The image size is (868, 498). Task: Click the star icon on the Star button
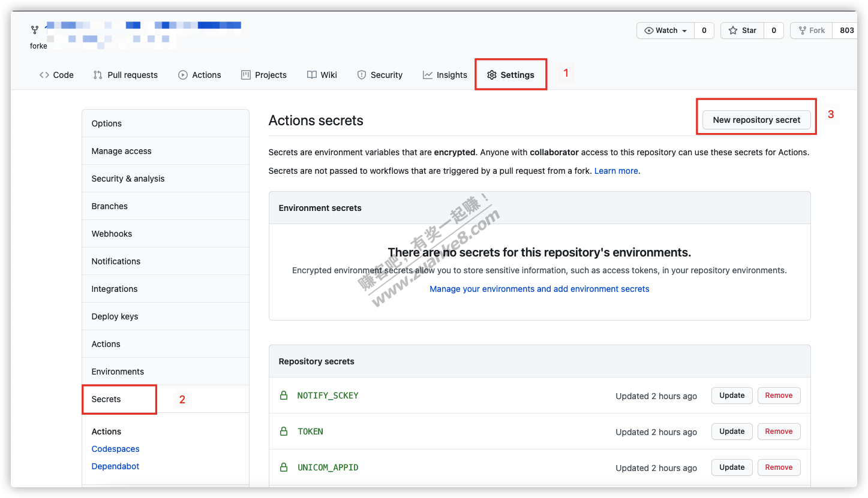click(733, 30)
